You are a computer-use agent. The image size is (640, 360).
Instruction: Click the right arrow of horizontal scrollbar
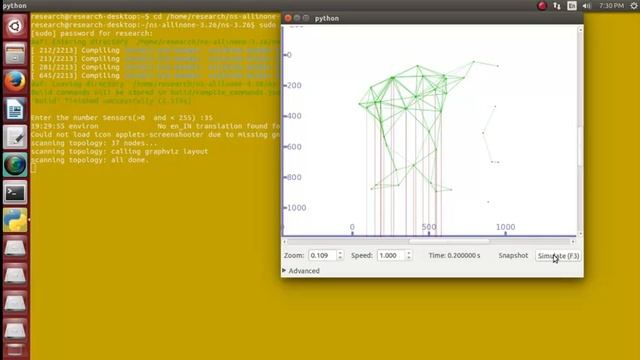click(573, 242)
